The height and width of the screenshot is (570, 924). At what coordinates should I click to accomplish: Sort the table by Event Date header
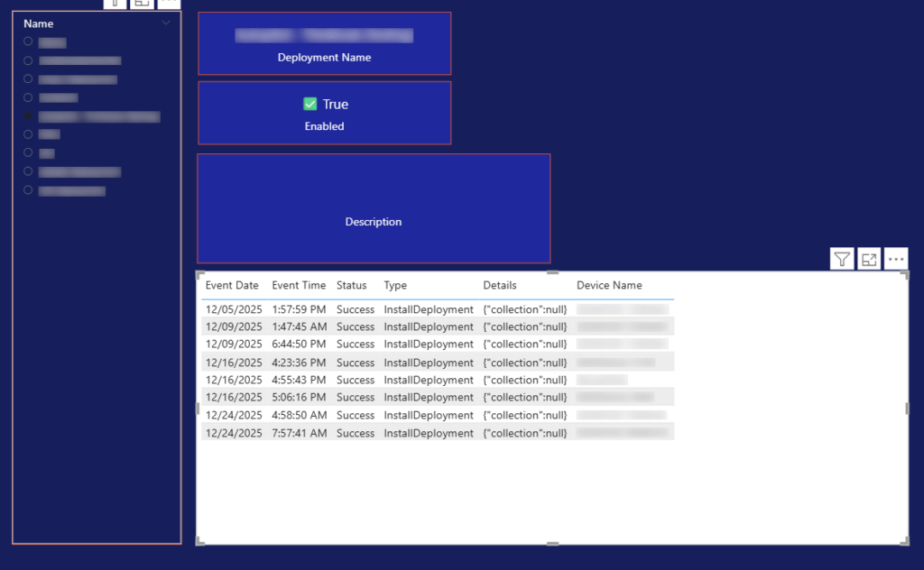232,285
